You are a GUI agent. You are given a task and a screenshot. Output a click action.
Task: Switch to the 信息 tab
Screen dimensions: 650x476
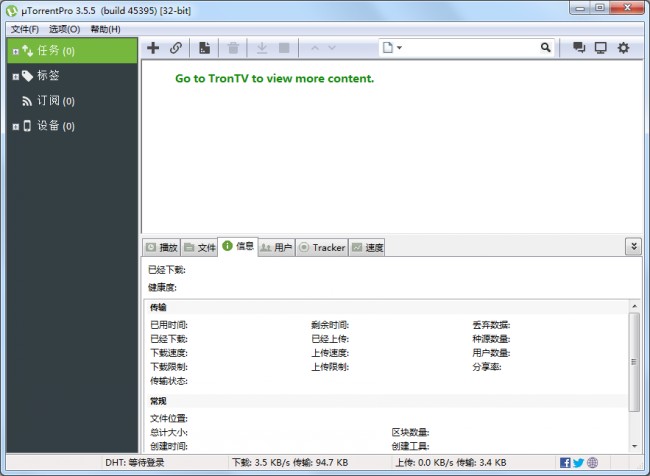[238, 246]
